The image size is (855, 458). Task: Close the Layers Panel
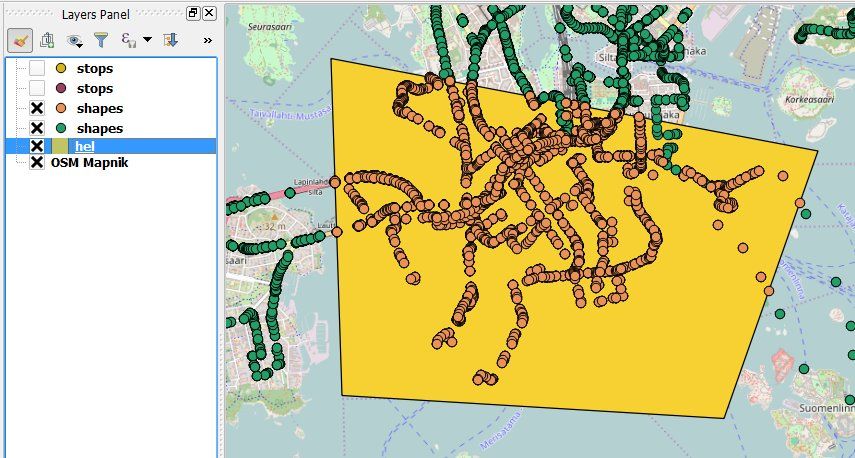[209, 14]
